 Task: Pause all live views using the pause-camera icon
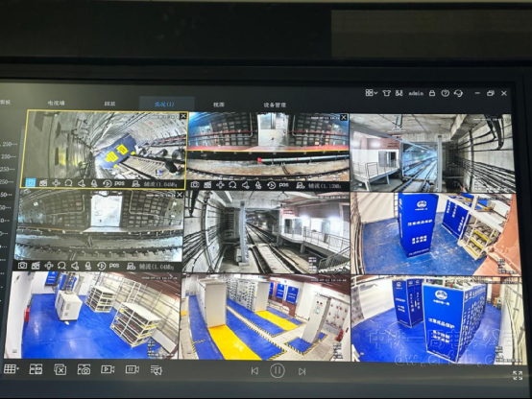132,369
